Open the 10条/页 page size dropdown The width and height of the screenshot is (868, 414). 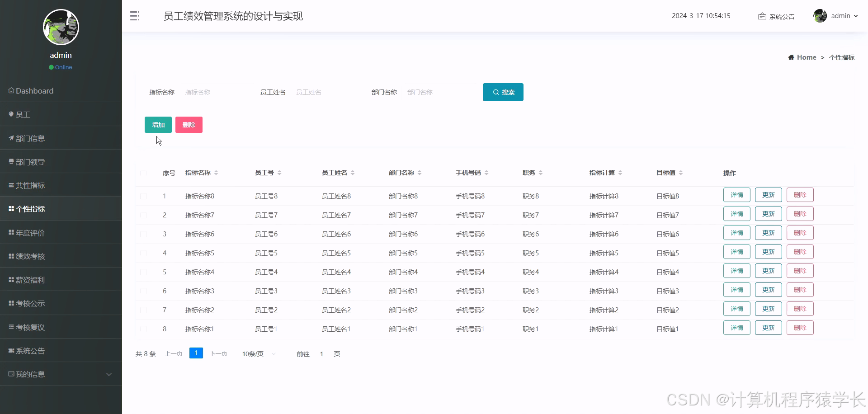pos(259,354)
